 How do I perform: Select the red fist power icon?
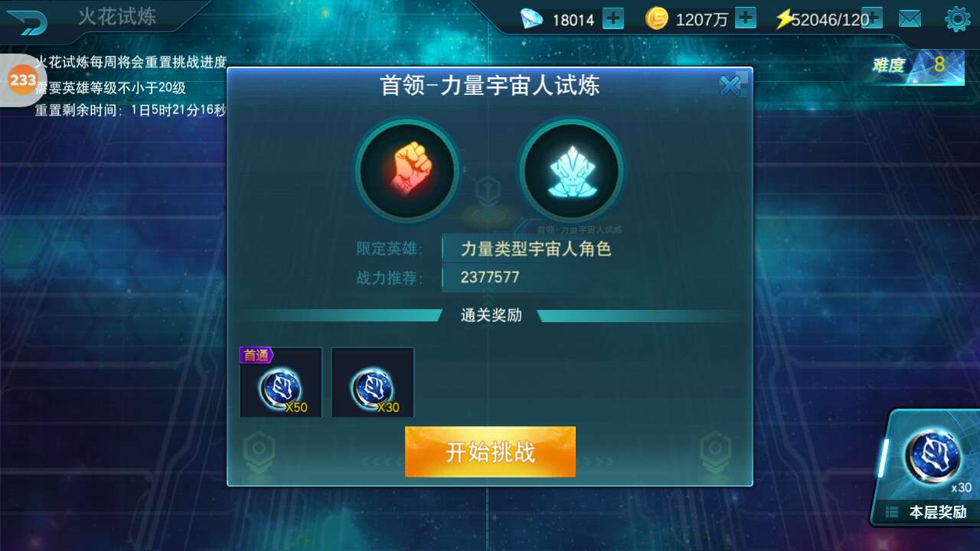(407, 170)
